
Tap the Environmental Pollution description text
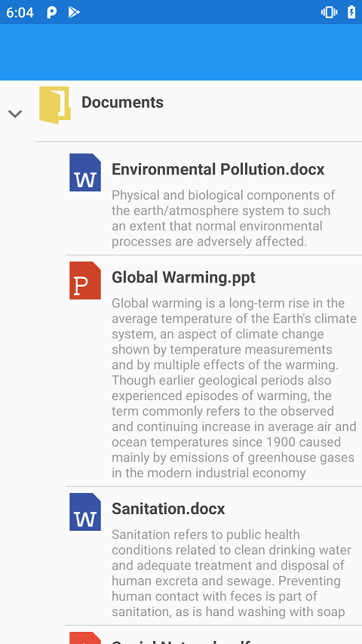pos(223,218)
